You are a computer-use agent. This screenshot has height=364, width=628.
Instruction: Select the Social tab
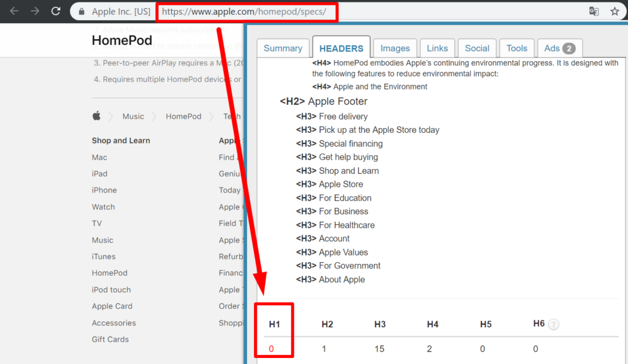477,48
